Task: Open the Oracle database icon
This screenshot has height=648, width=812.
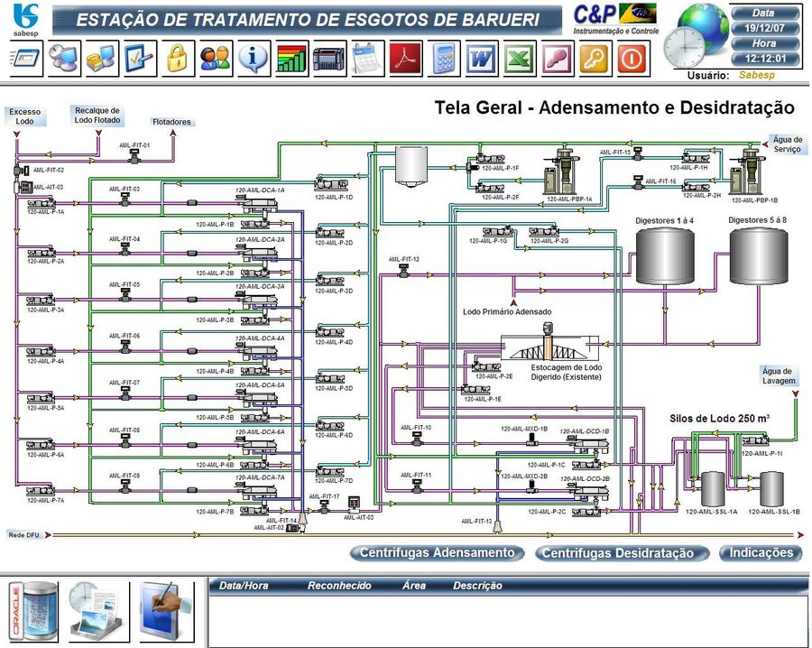Action: tap(33, 612)
